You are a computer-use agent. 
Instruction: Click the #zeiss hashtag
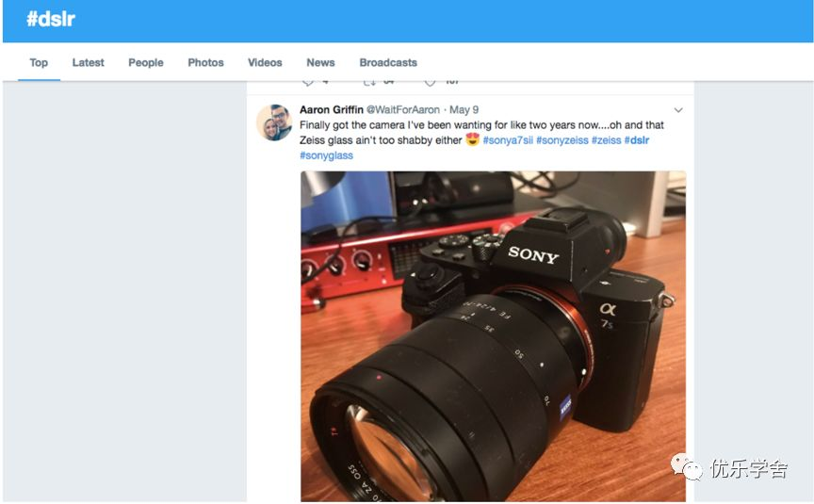click(x=607, y=140)
